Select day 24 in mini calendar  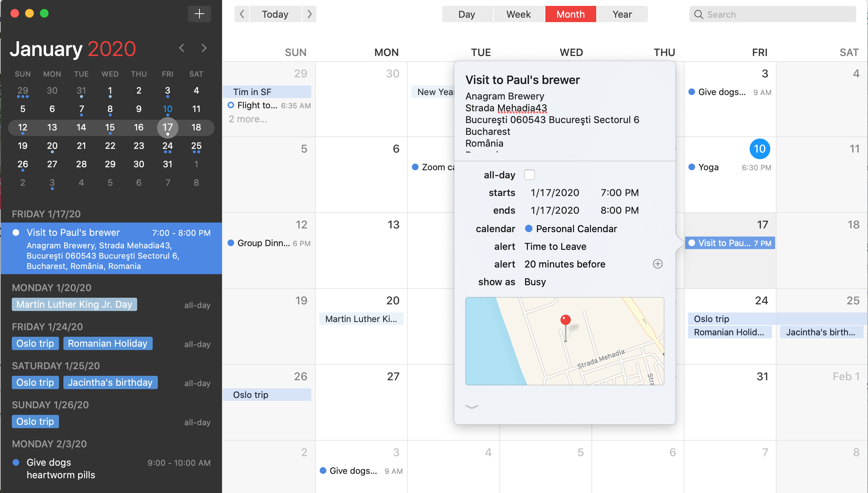168,146
